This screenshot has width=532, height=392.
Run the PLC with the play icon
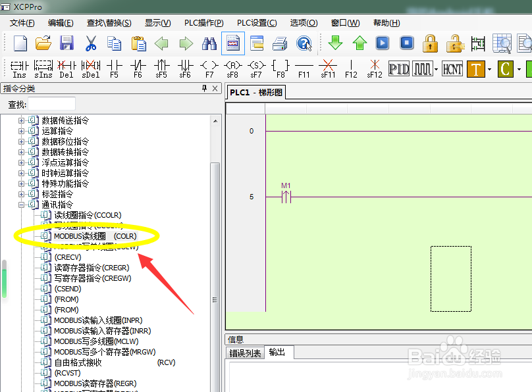click(383, 43)
